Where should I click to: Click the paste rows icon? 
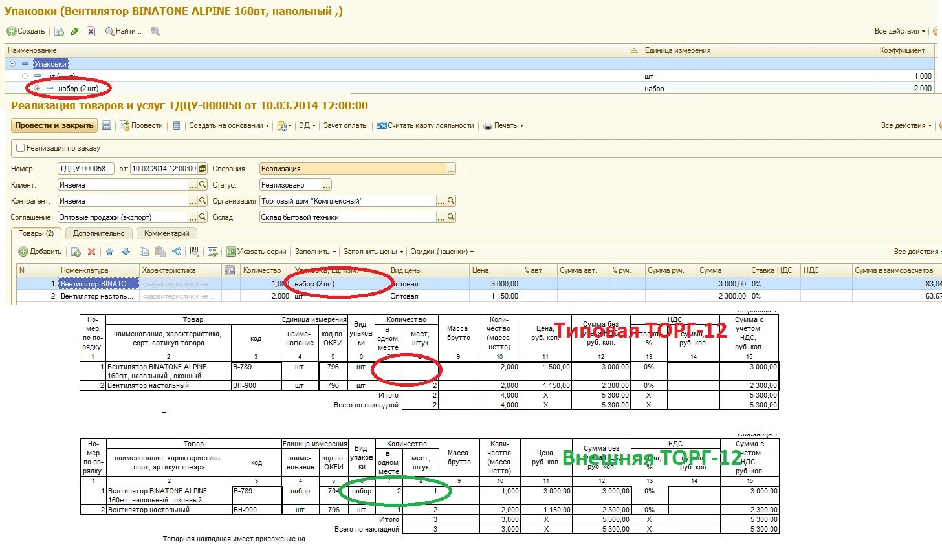(160, 252)
